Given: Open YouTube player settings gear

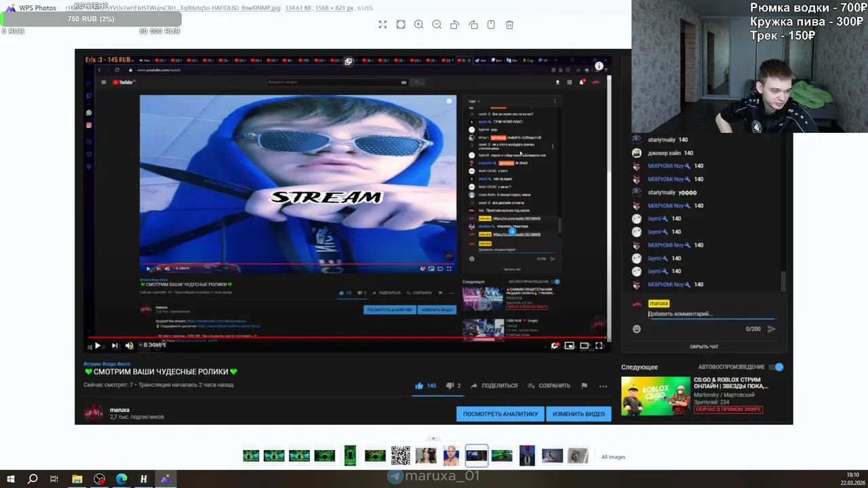Looking at the screenshot, I should click(x=555, y=346).
